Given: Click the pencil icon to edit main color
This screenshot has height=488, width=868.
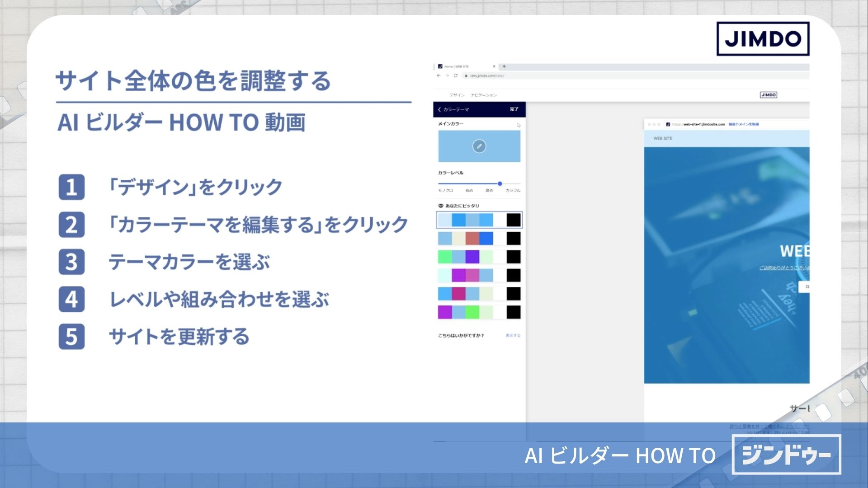Looking at the screenshot, I should (x=479, y=146).
